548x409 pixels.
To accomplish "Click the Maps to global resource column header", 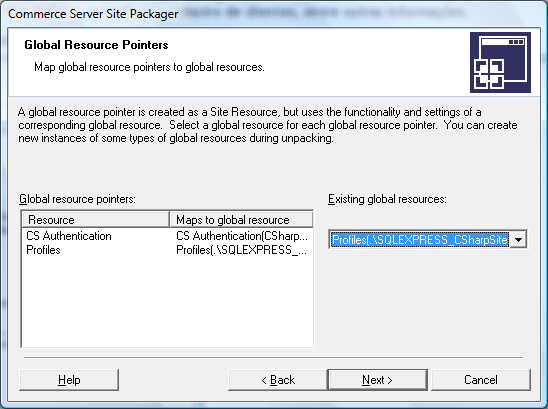I will tap(241, 220).
